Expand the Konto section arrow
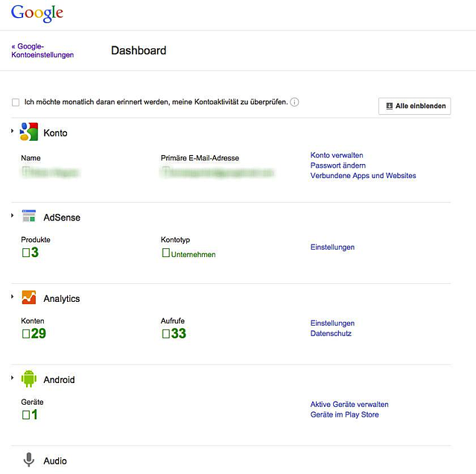Image resolution: width=476 pixels, height=474 pixels. [x=12, y=131]
